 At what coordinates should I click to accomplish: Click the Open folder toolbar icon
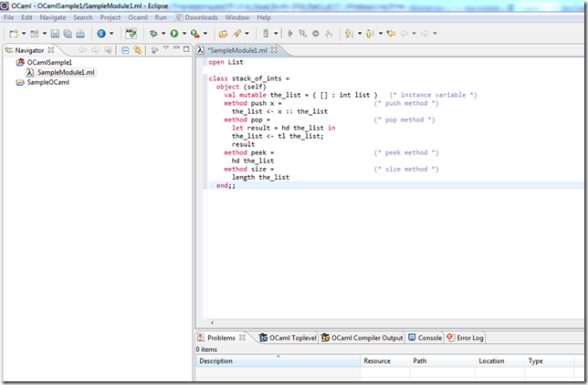pyautogui.click(x=223, y=34)
